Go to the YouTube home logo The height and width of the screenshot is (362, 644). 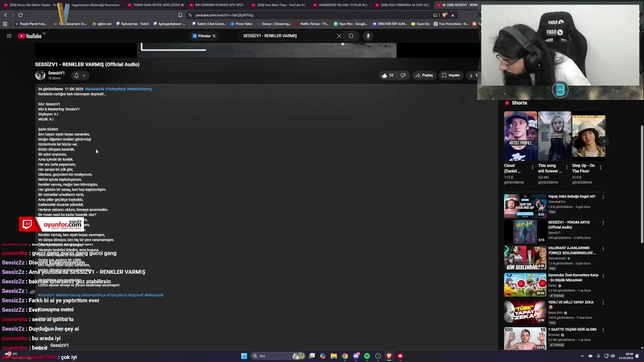(x=31, y=36)
